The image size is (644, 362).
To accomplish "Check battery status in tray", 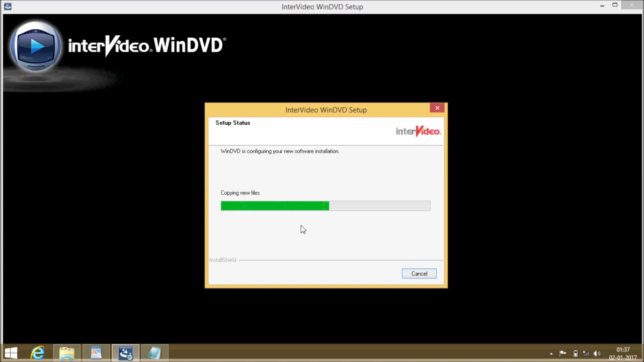I will 576,353.
